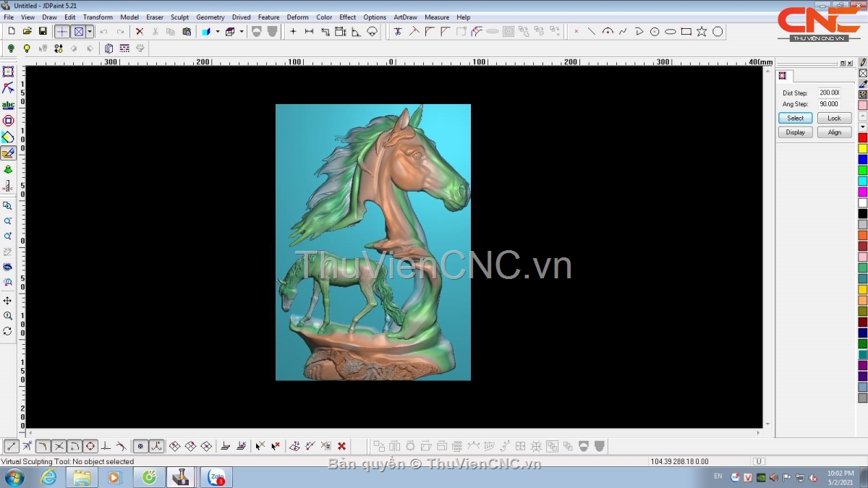Open the Measure menu
Image resolution: width=868 pixels, height=488 pixels.
pos(437,17)
